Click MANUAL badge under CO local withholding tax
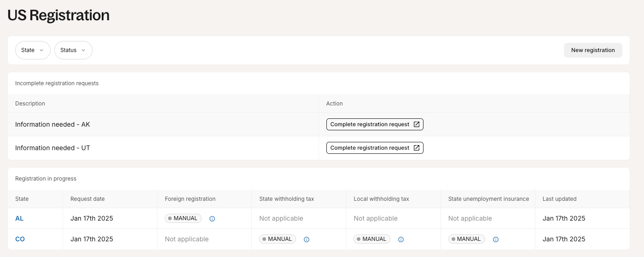 [372, 239]
